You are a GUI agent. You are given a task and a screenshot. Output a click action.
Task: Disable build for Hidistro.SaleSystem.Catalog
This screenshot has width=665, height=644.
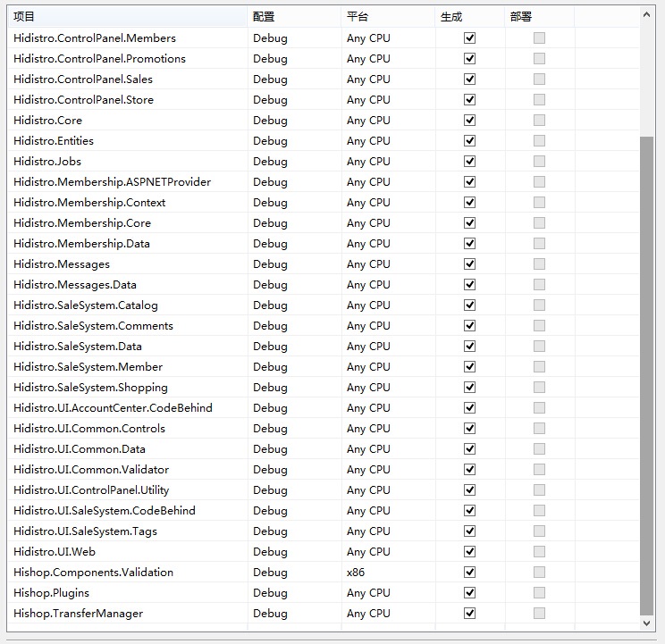469,305
